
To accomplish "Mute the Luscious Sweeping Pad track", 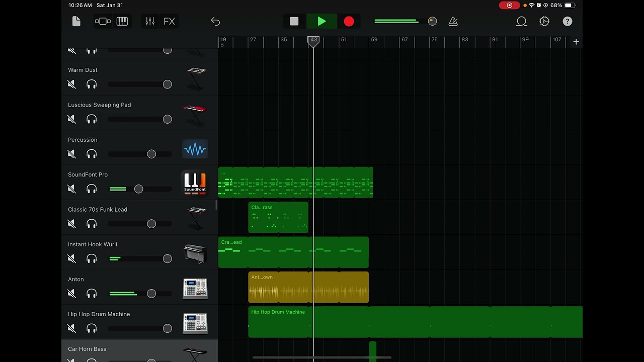I will tap(71, 119).
